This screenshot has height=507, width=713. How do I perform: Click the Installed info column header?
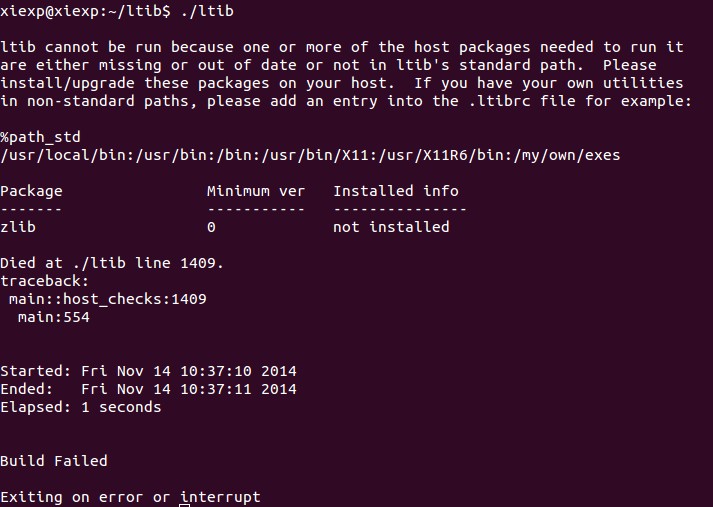click(x=396, y=191)
